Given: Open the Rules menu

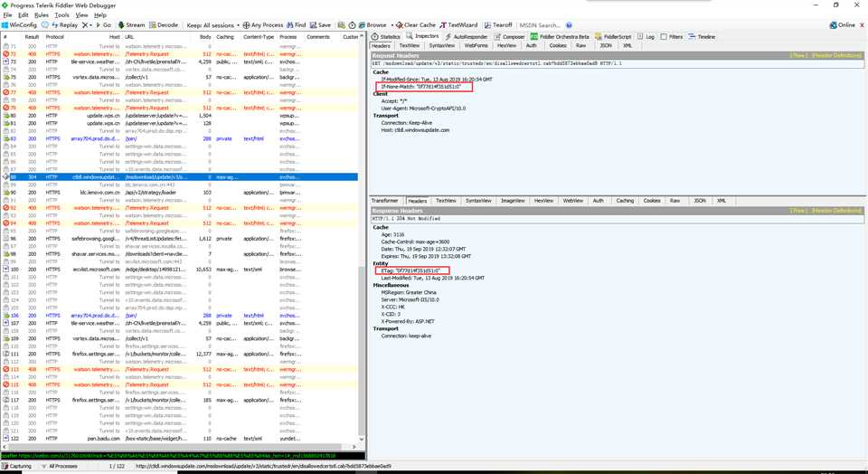Looking at the screenshot, I should (42, 15).
